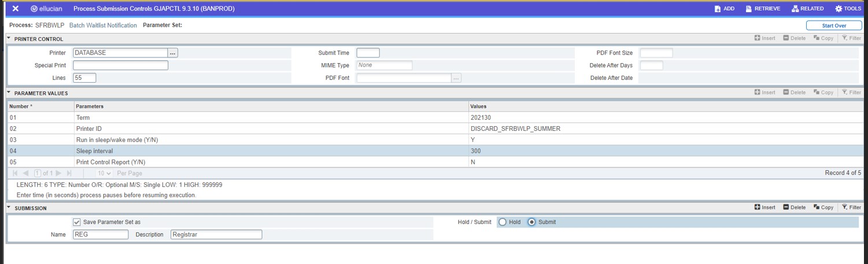Click the Description field containing Registrar
The width and height of the screenshot is (868, 264).
(x=216, y=234)
